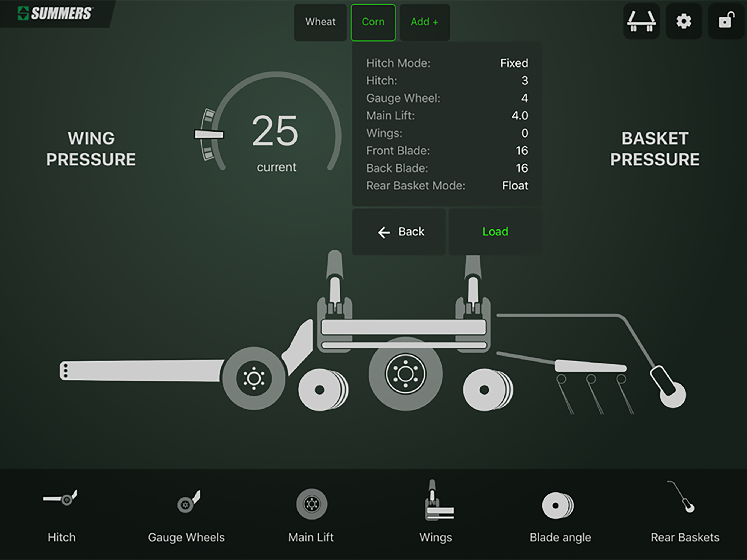Viewport: 747px width, 560px height.
Task: Select the left wing cylinder in diagram
Action: (335, 284)
